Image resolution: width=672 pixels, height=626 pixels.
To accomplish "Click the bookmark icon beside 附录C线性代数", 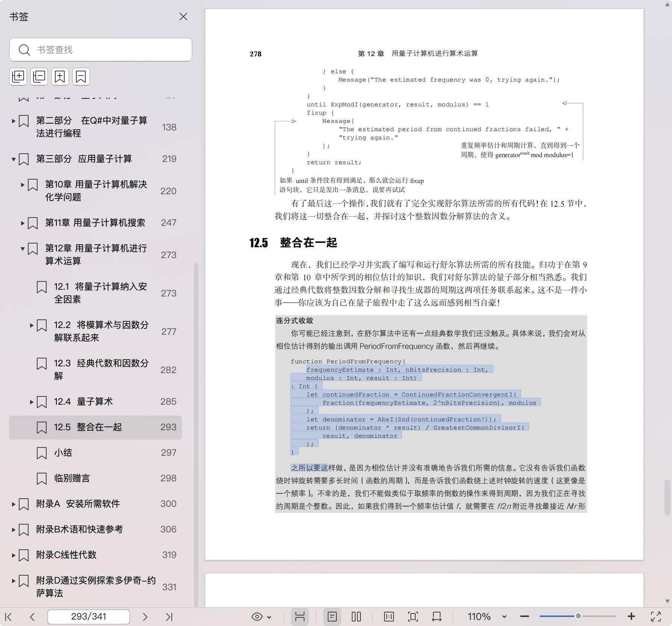I will (24, 555).
